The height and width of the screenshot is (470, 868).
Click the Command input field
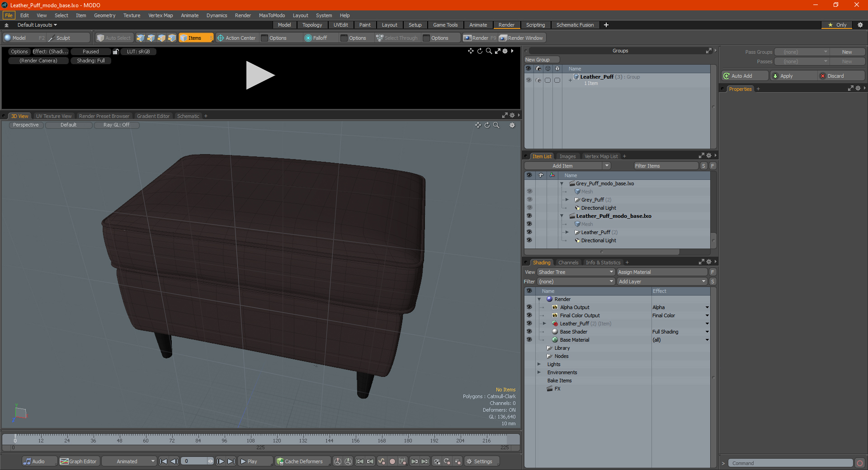point(790,463)
